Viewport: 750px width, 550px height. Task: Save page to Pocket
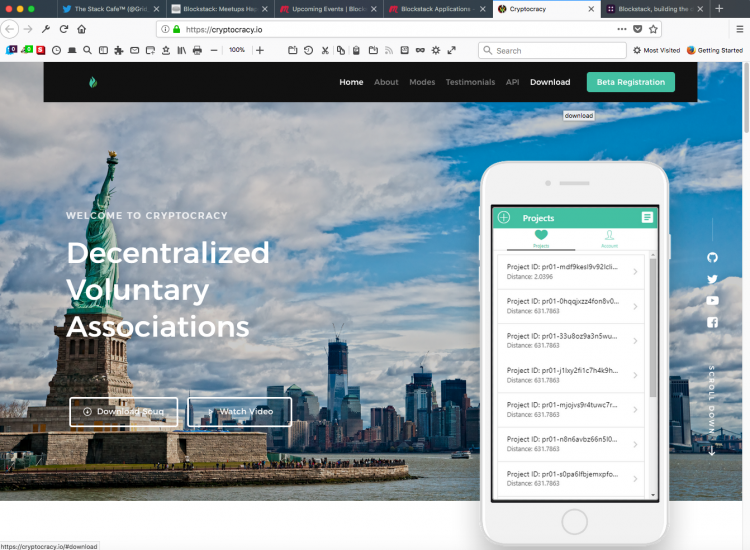click(638, 29)
